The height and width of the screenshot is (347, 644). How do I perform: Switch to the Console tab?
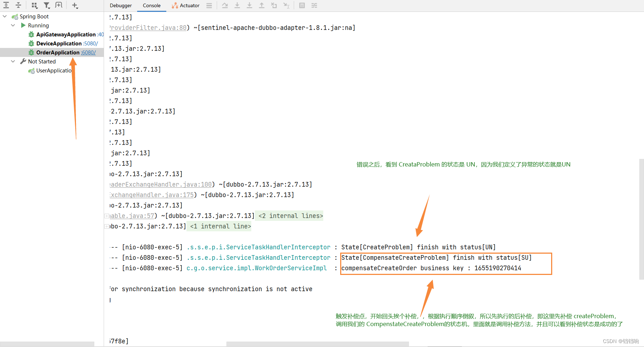point(152,5)
